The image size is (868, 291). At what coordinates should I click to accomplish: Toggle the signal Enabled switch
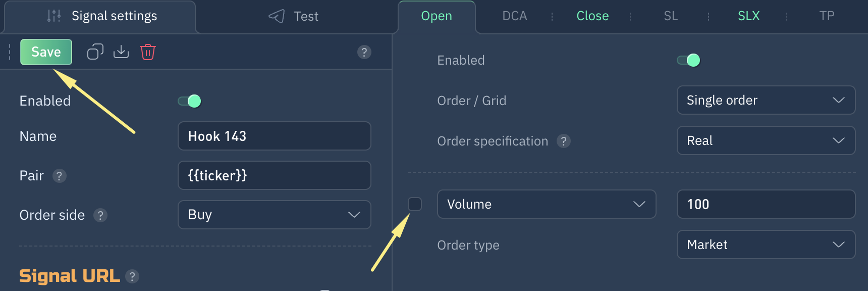(190, 101)
